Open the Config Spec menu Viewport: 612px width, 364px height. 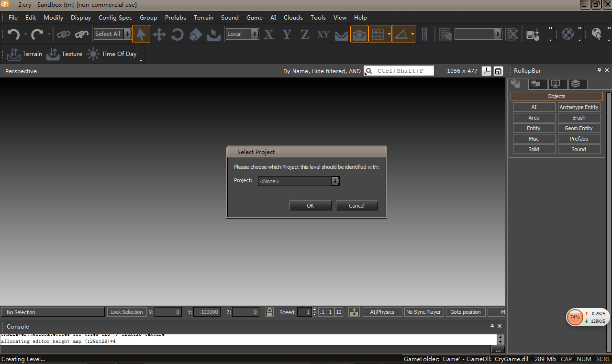(115, 18)
